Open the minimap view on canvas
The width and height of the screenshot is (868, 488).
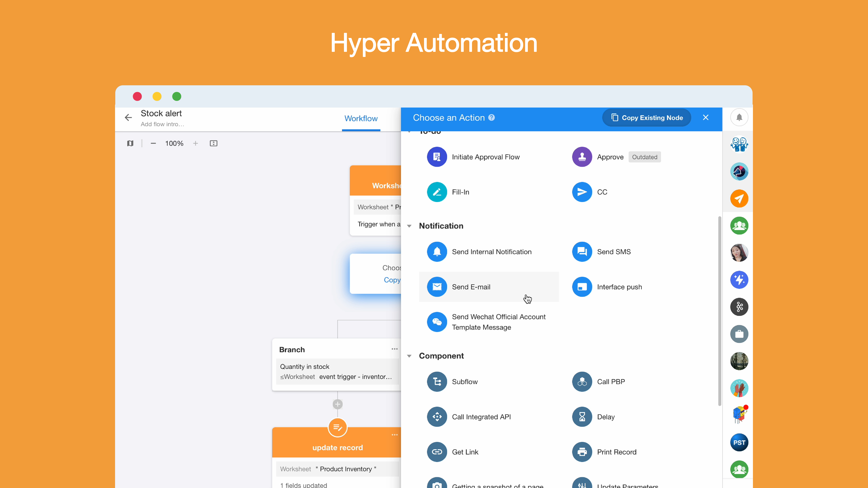[x=130, y=143]
